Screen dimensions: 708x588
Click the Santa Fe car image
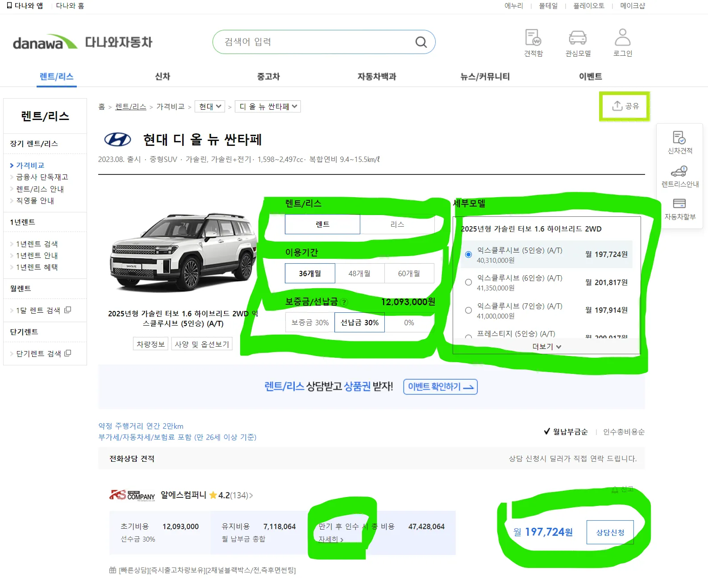[183, 253]
